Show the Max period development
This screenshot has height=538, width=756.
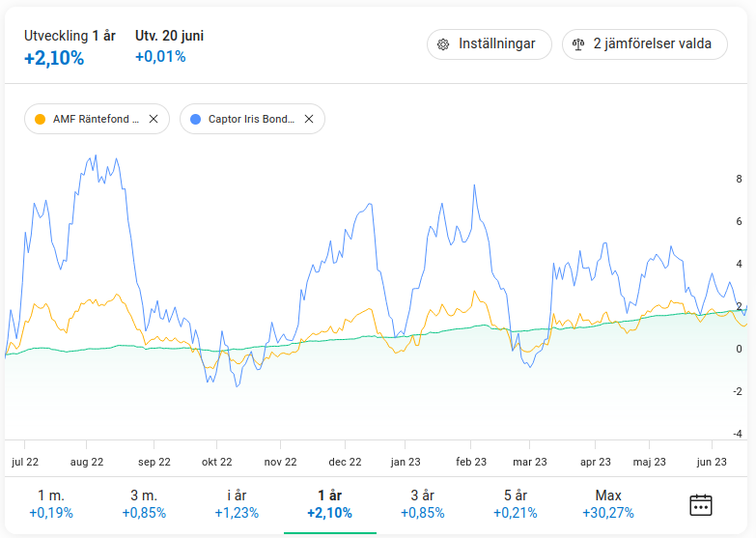click(x=607, y=503)
